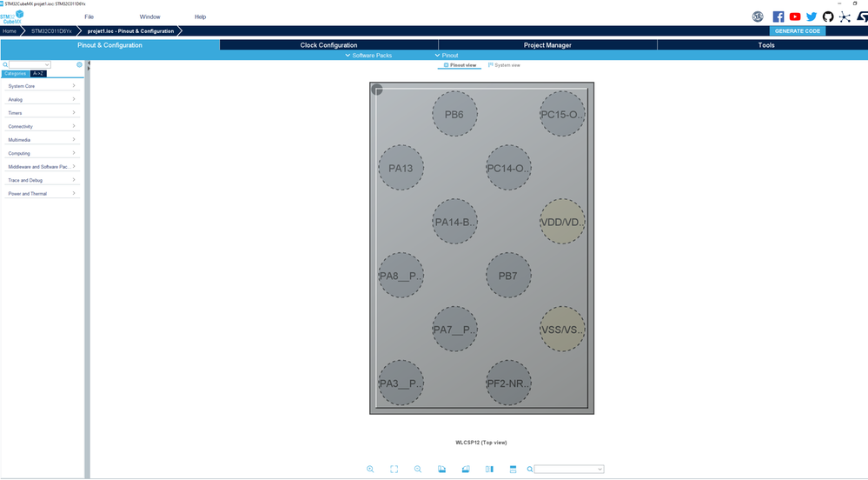Click the GENERATE CODE button
This screenshot has height=480, width=868.
pyautogui.click(x=798, y=31)
